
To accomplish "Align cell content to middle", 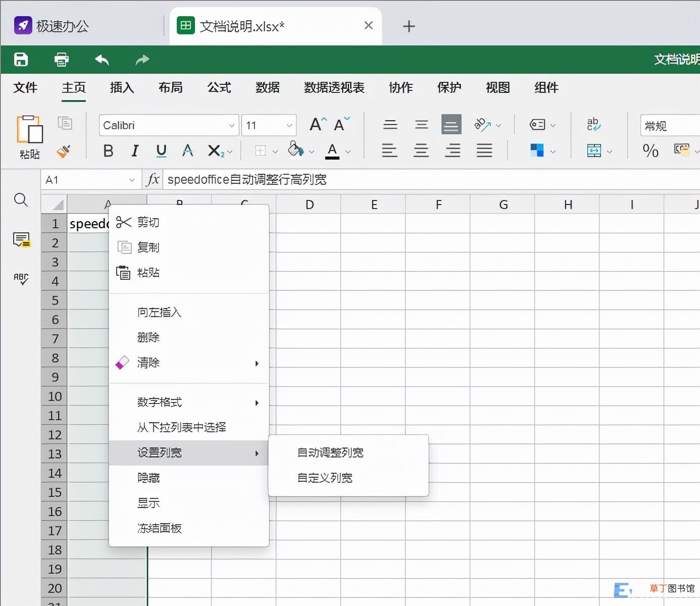I will (x=421, y=124).
